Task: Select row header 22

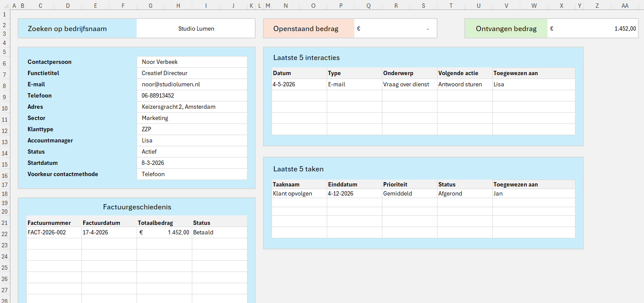Action: [4, 234]
